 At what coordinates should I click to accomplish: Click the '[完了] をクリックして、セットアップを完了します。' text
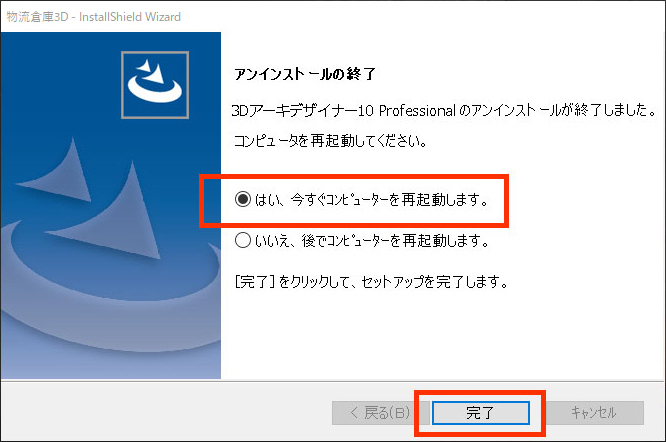[x=371, y=281]
